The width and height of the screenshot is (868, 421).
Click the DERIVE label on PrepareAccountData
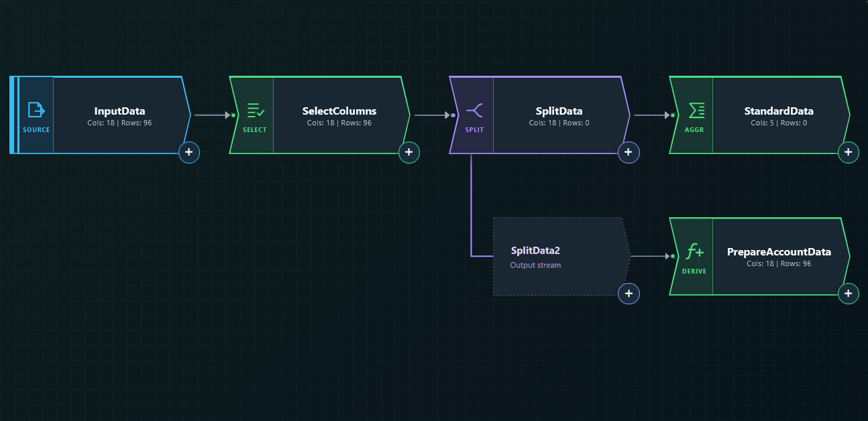[694, 272]
